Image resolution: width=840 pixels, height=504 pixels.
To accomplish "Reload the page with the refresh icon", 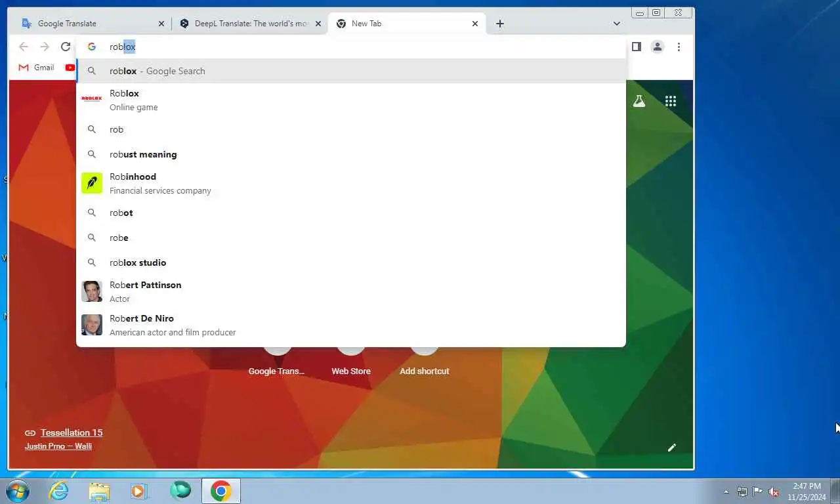I will pos(66,47).
